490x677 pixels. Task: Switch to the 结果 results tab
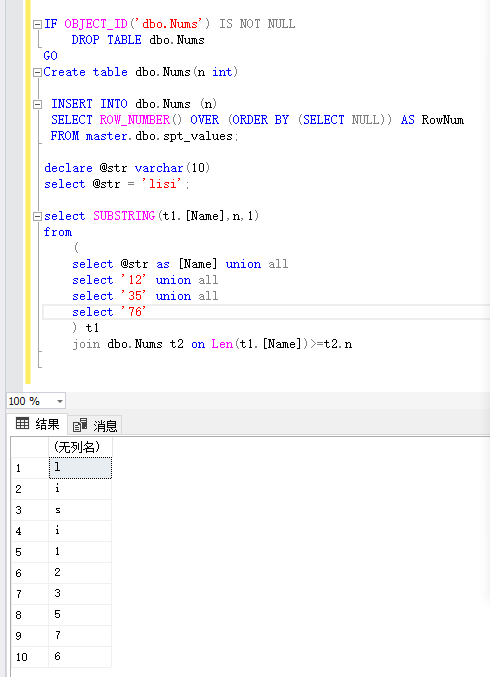coord(37,424)
